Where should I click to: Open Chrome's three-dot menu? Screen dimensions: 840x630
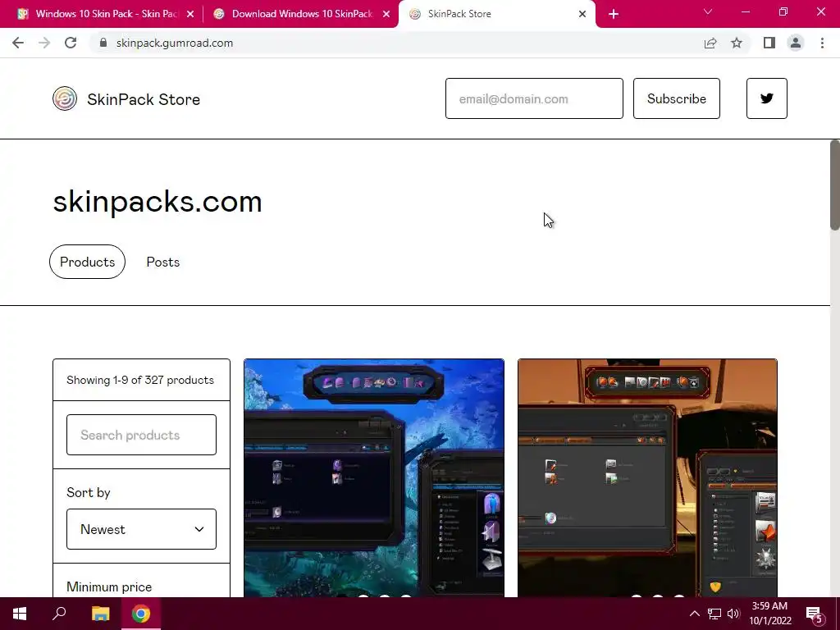click(x=822, y=43)
